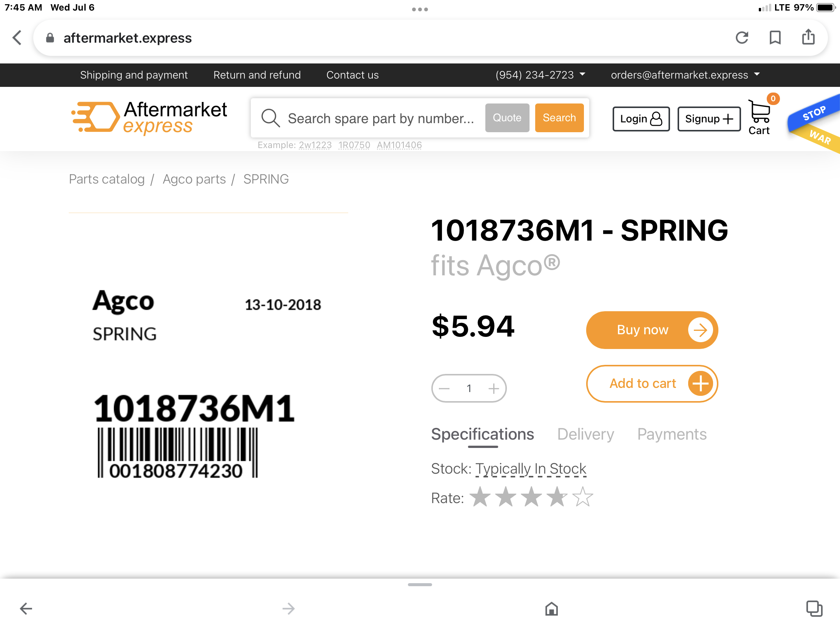Image resolution: width=840 pixels, height=630 pixels.
Task: Increase quantity with the plus button
Action: click(x=493, y=388)
